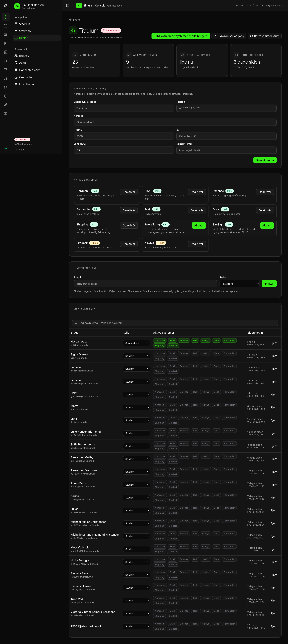
Task: Click Klaviyo badge in Signe Glerup's row
Action: (205, 353)
